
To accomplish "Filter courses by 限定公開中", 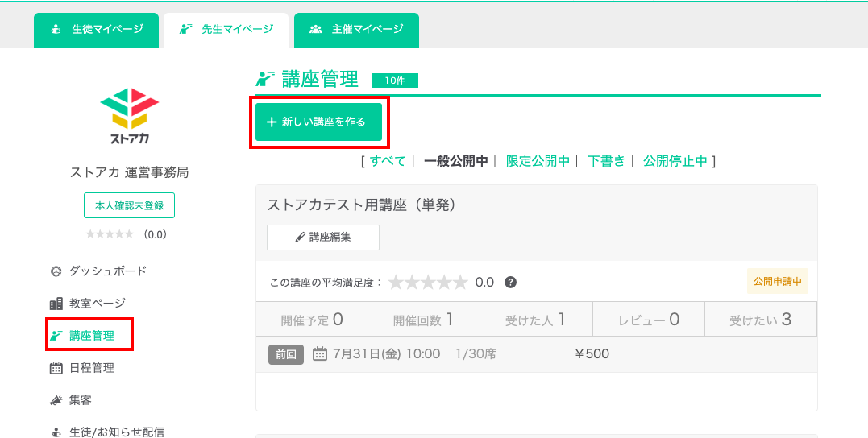I will (x=538, y=161).
